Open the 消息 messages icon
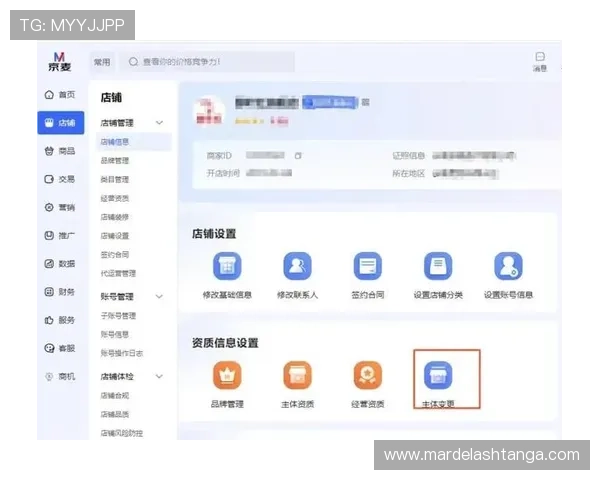Screen dimensions: 600x480 (x=540, y=62)
